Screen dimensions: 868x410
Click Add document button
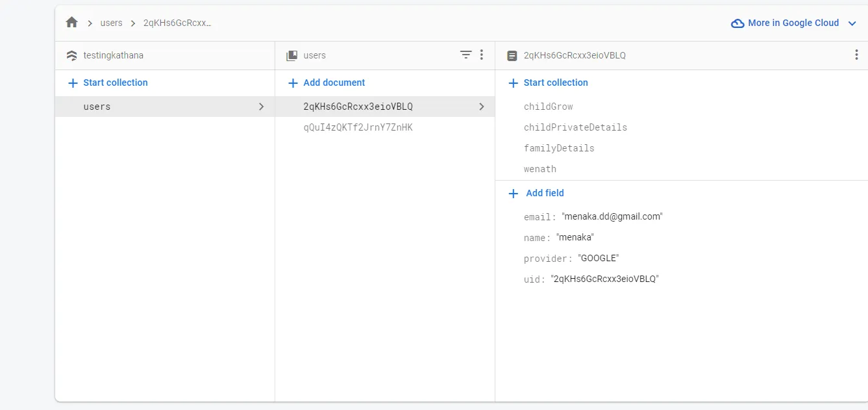(x=327, y=83)
